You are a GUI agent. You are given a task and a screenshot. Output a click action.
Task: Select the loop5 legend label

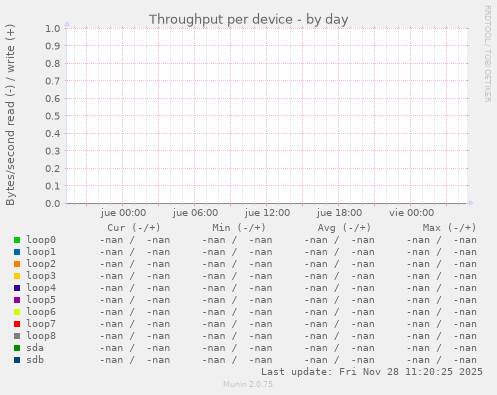point(41,300)
